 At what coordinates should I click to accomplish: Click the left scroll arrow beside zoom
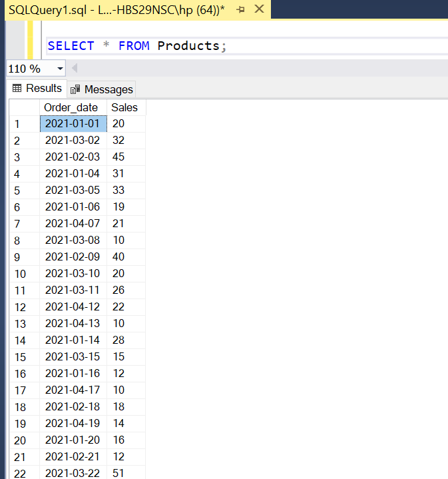(75, 68)
